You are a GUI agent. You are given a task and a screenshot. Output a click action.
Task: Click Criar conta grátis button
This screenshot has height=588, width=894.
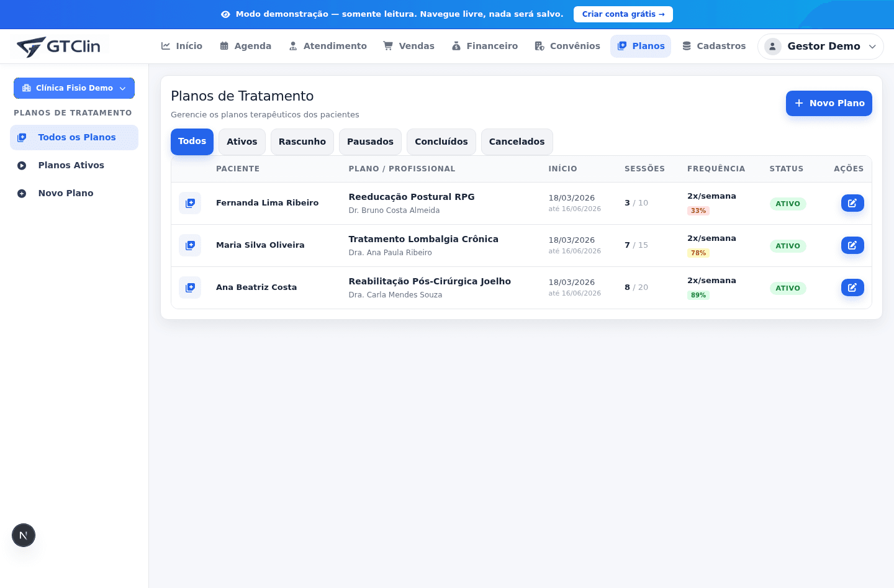click(623, 14)
